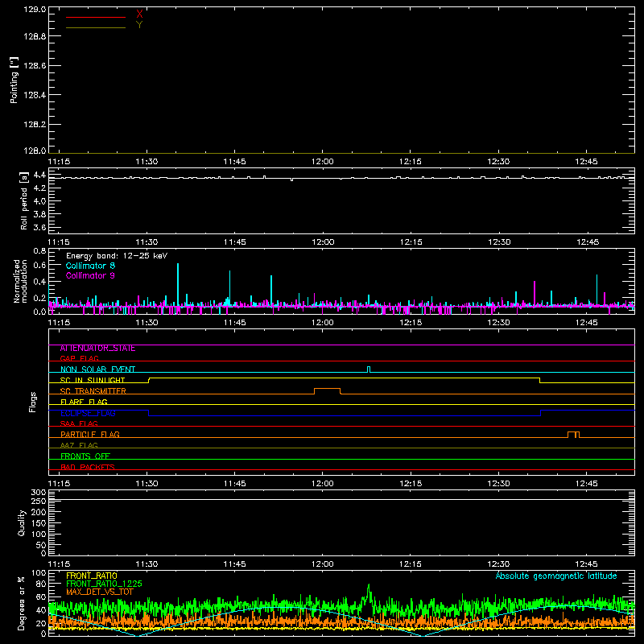Click the 3.6 tick on the Roll period axis
The image size is (644, 644).
(39, 227)
